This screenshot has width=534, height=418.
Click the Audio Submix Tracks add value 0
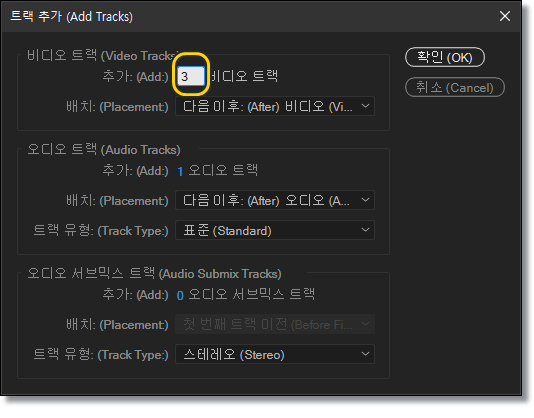click(180, 295)
